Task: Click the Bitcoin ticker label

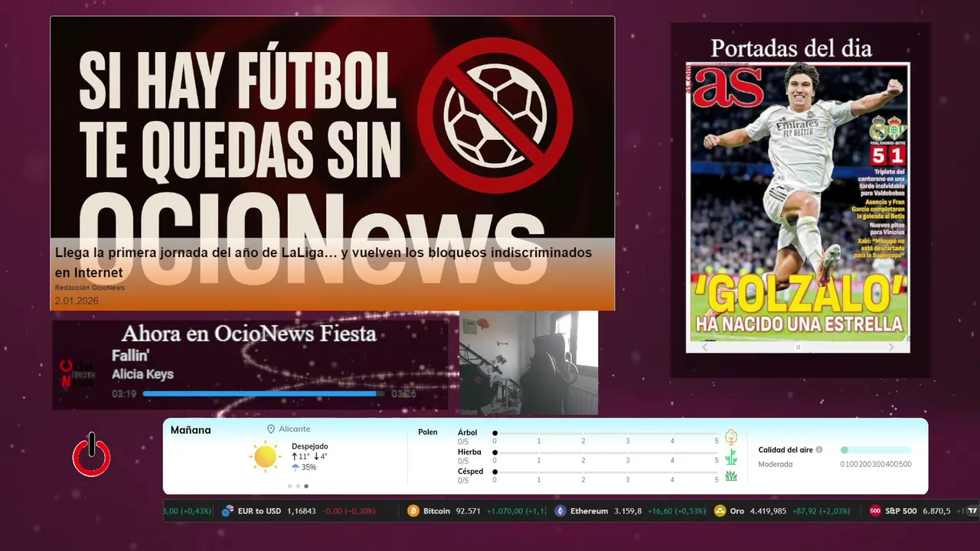Action: click(x=436, y=511)
